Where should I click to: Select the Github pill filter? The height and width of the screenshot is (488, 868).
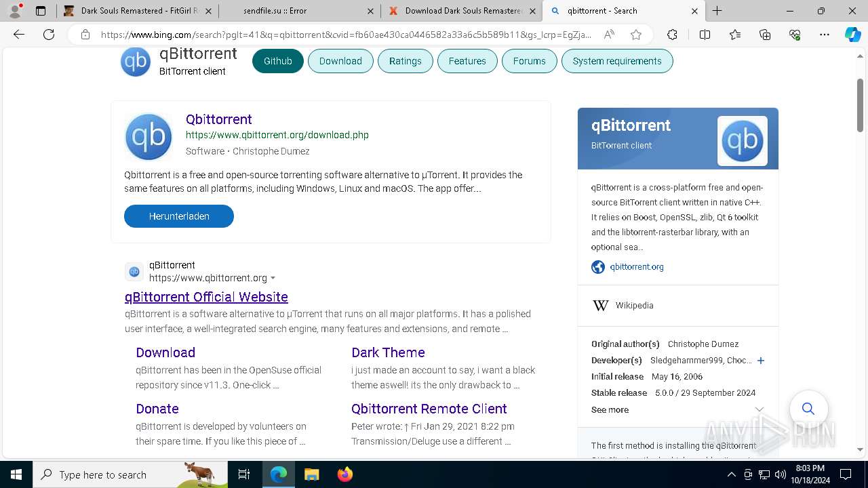pos(278,61)
